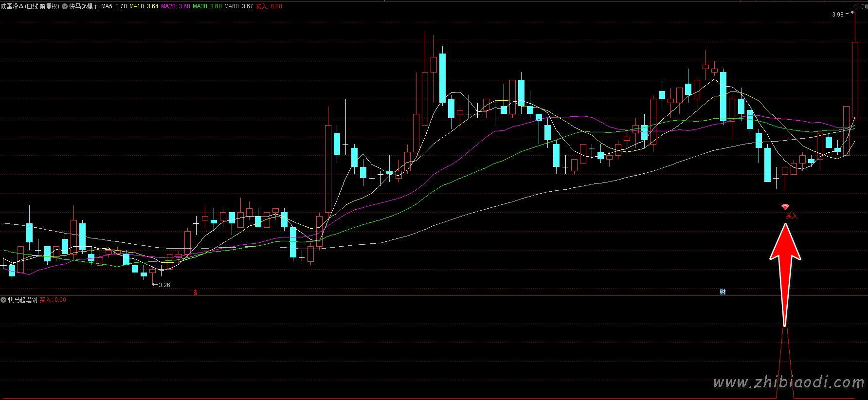Click the large red upward arrow

coord(785,263)
